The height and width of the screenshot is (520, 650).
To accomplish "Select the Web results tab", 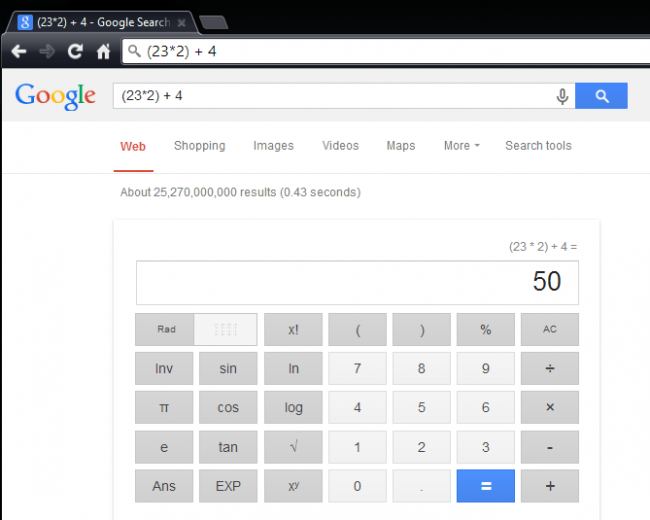I will pos(133,146).
